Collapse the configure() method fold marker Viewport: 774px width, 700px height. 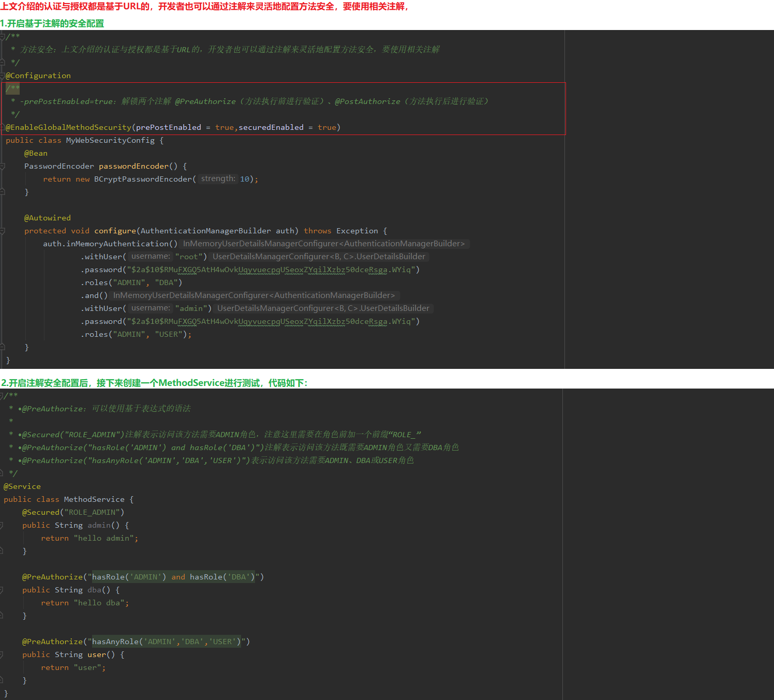(x=3, y=231)
